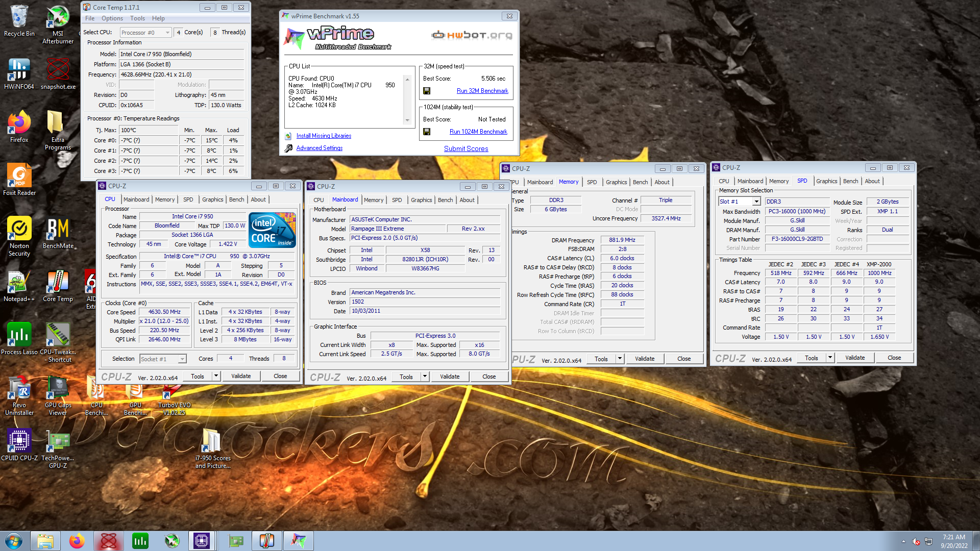The image size is (980, 551).
Task: Launch MSI Afterburner from the desktop
Action: [x=58, y=24]
